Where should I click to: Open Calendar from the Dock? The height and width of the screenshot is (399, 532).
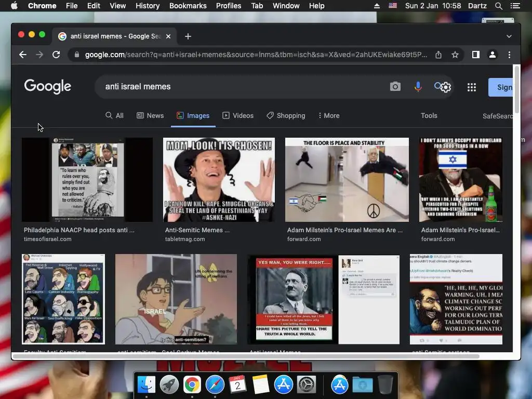tap(237, 385)
